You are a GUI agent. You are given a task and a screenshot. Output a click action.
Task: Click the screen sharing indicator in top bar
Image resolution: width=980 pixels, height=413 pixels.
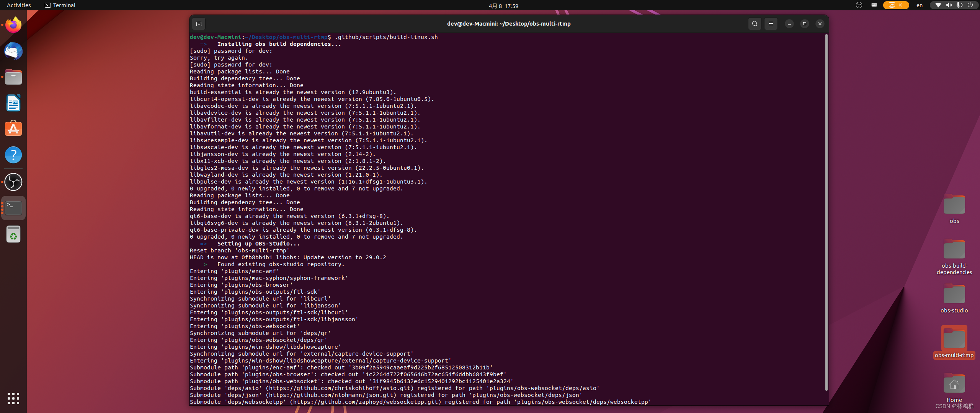point(896,5)
